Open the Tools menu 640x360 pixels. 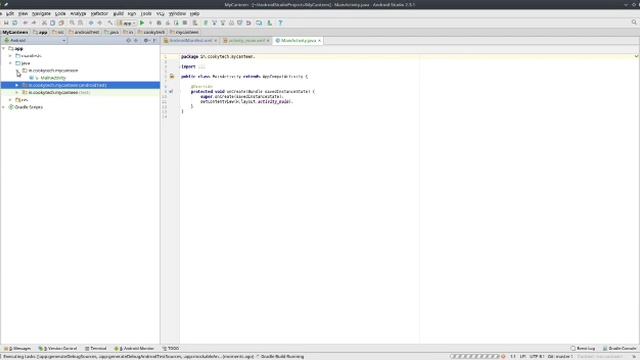coord(146,13)
